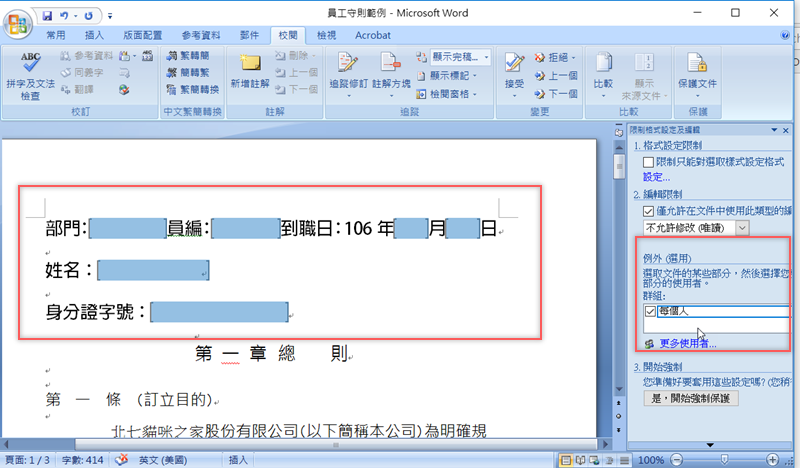Click the 更多使用者 people icon

tap(649, 344)
